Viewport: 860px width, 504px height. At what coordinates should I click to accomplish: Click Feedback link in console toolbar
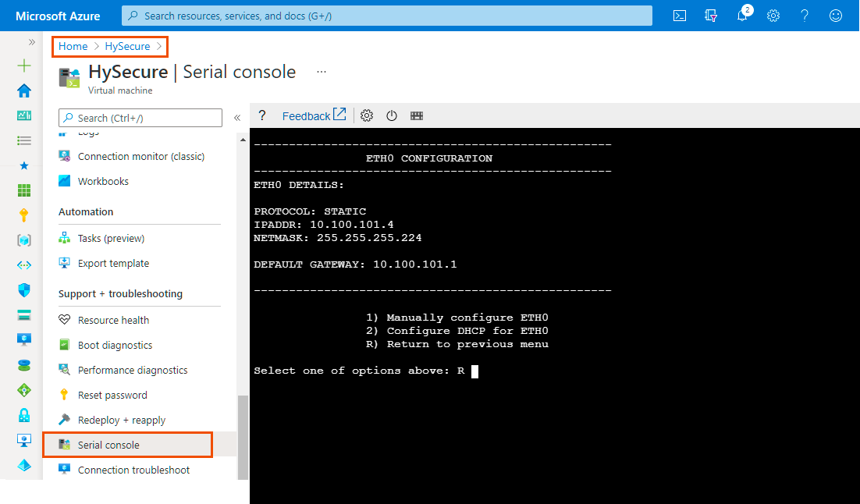tap(314, 115)
